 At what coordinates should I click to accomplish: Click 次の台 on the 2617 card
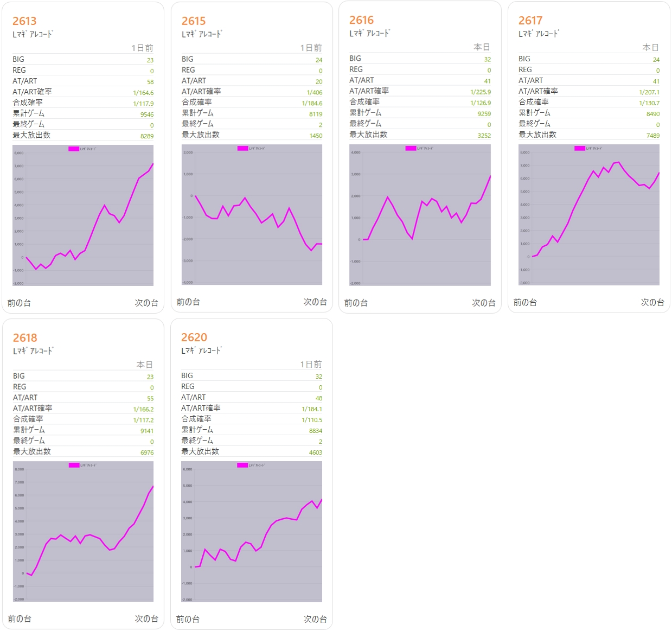pyautogui.click(x=652, y=302)
